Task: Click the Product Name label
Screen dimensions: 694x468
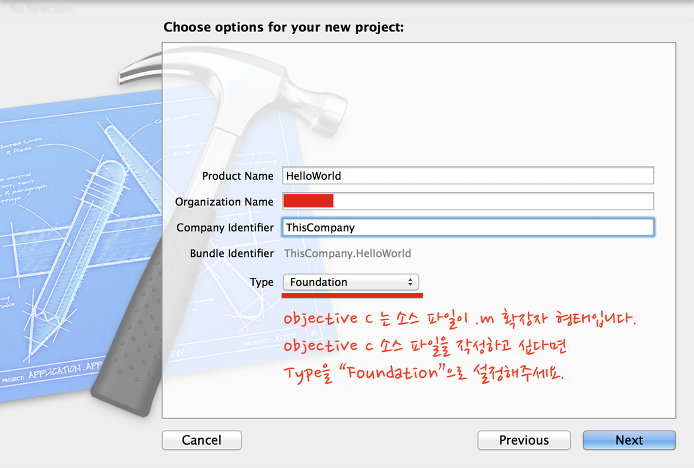Action: point(238,176)
